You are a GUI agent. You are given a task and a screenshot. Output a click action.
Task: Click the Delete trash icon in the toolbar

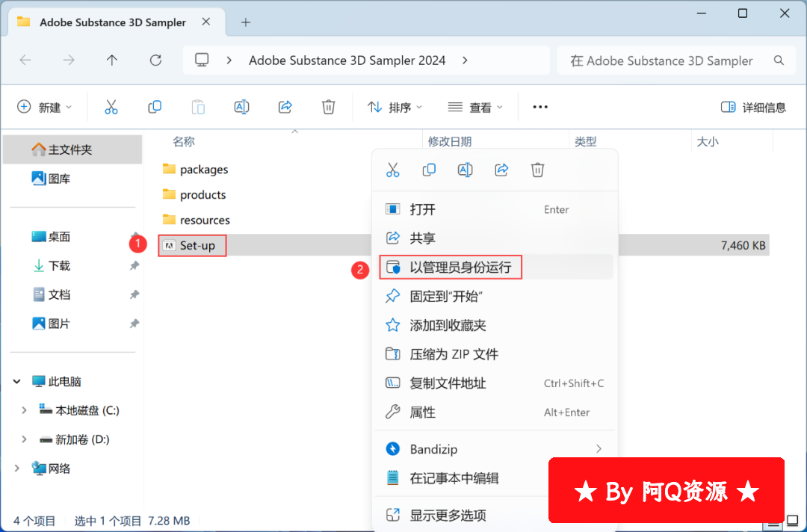[328, 107]
